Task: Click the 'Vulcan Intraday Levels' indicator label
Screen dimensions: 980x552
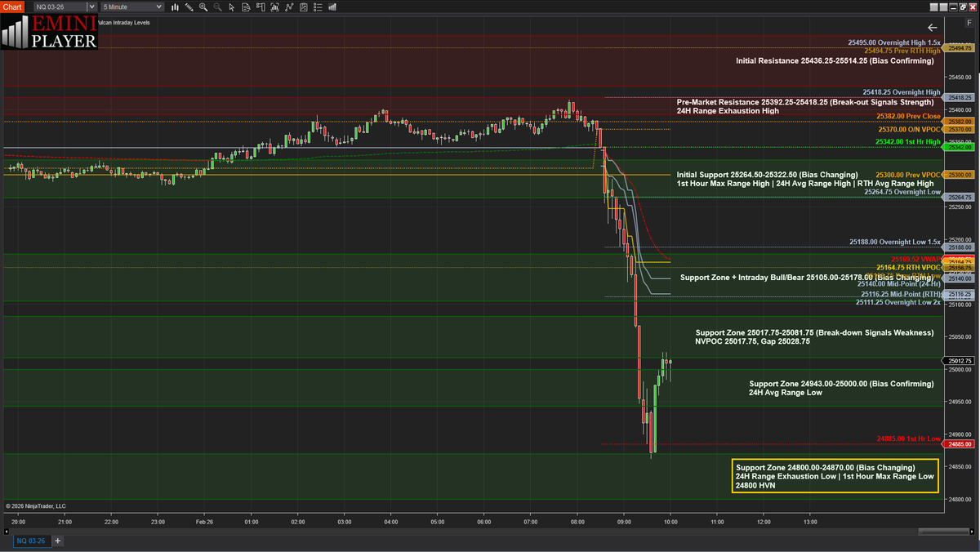Action: click(123, 23)
